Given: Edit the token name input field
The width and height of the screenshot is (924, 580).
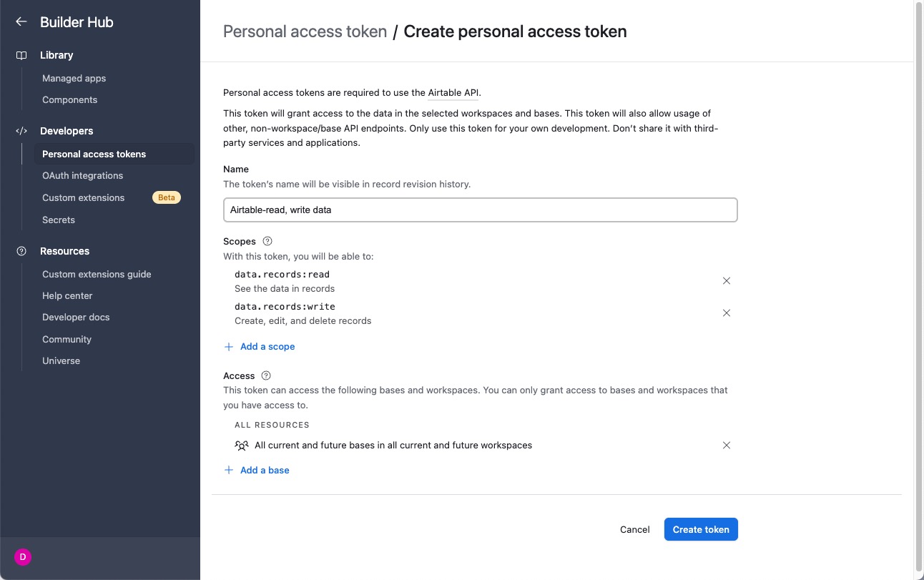Looking at the screenshot, I should tap(480, 210).
